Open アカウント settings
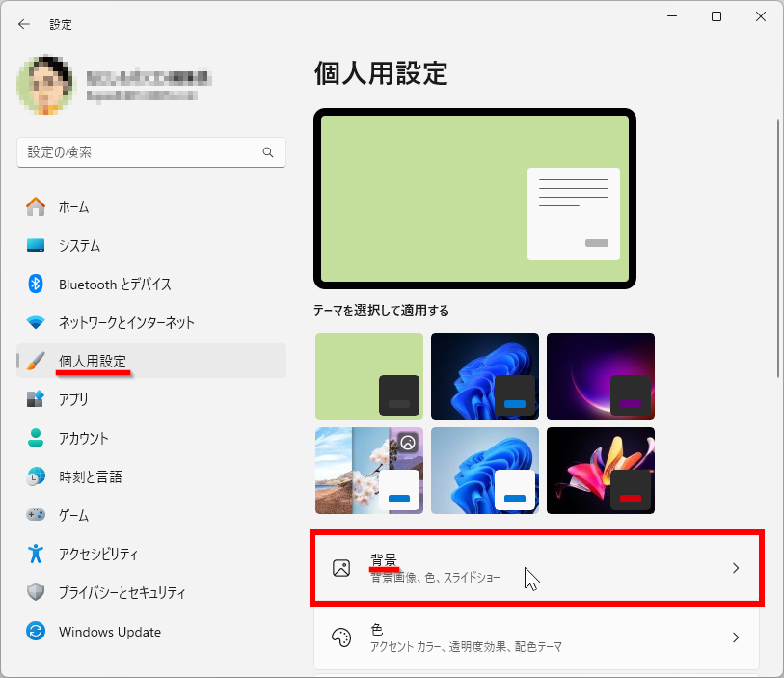The image size is (784, 678). pyautogui.click(x=151, y=438)
